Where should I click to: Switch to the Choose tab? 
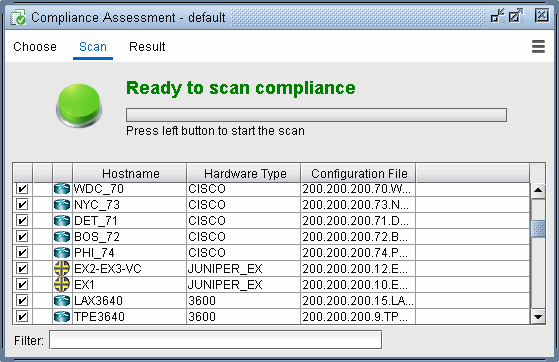click(35, 47)
